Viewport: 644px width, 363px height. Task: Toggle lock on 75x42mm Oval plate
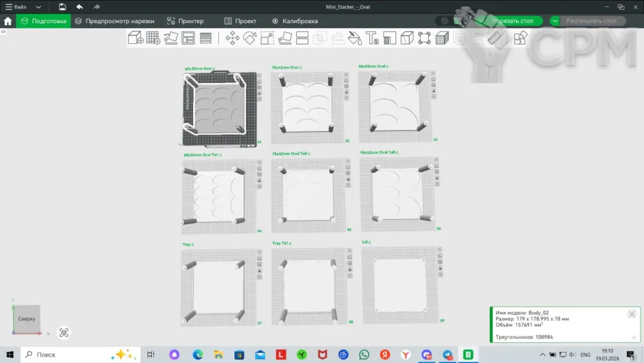click(x=346, y=92)
